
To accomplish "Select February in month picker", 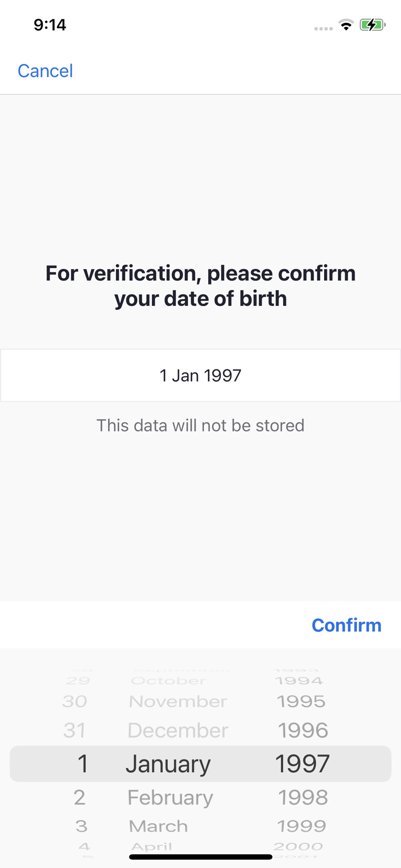I will (x=170, y=797).
